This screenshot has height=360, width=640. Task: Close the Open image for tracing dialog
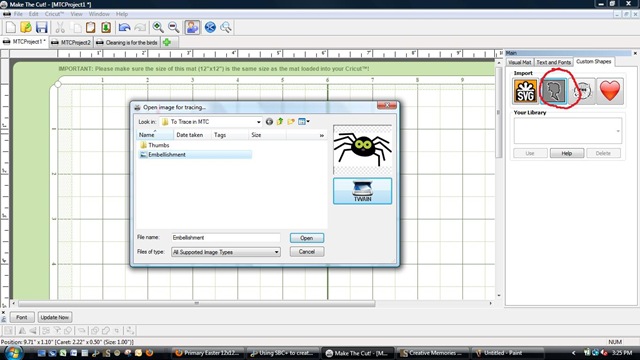(387, 105)
